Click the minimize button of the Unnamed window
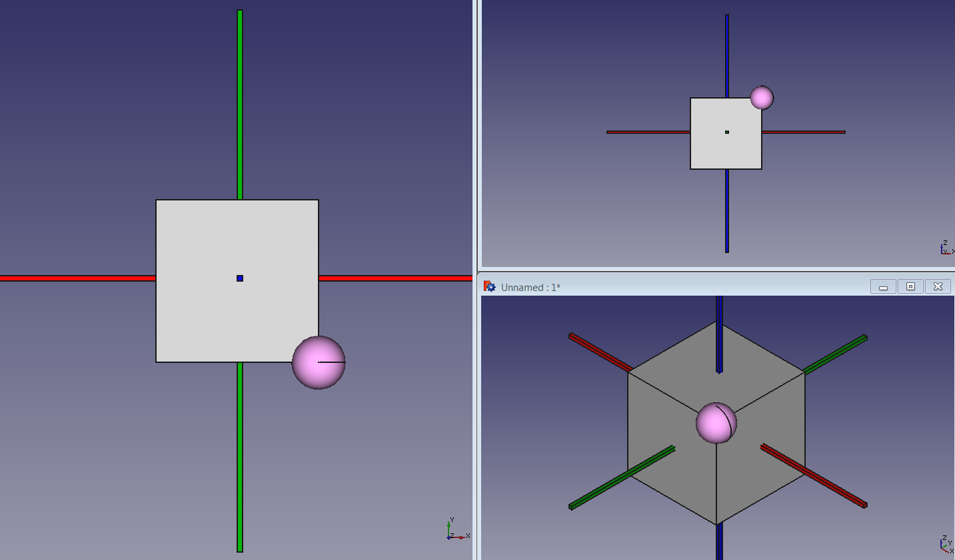 (x=883, y=286)
